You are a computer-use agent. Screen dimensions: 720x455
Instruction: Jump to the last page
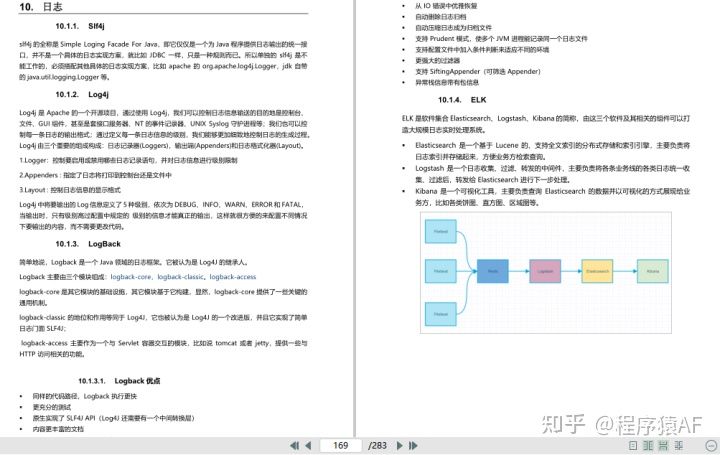[x=413, y=445]
